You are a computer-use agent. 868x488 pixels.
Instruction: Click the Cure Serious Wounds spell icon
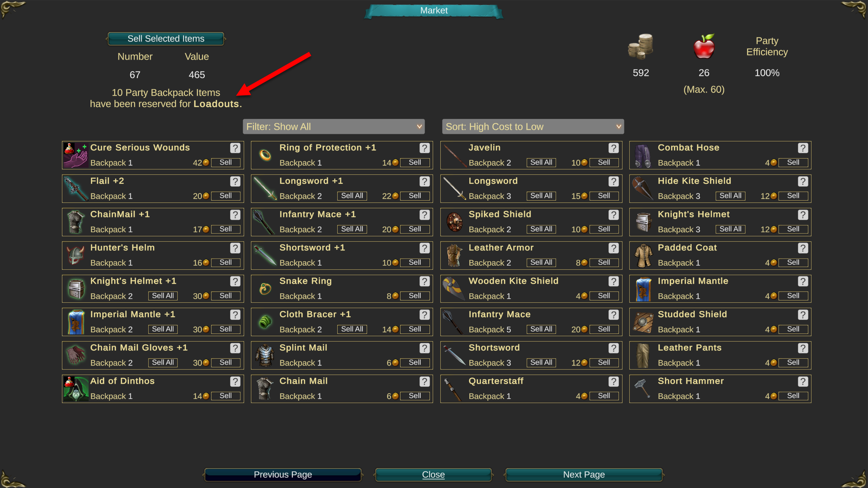point(75,155)
